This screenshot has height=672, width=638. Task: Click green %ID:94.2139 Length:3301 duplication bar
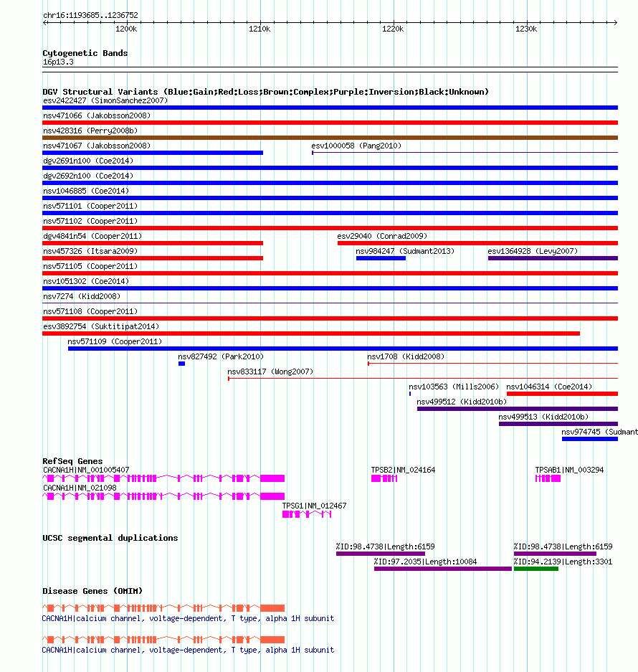point(536,569)
